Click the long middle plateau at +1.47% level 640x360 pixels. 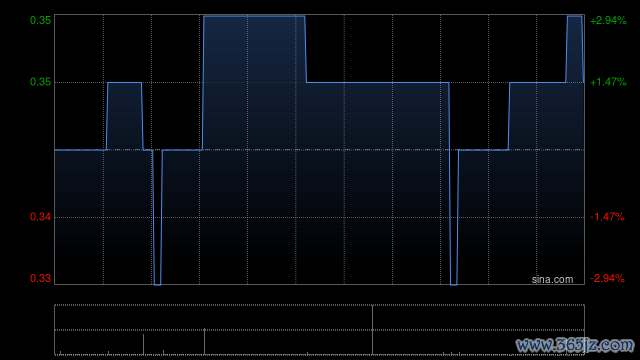378,83
